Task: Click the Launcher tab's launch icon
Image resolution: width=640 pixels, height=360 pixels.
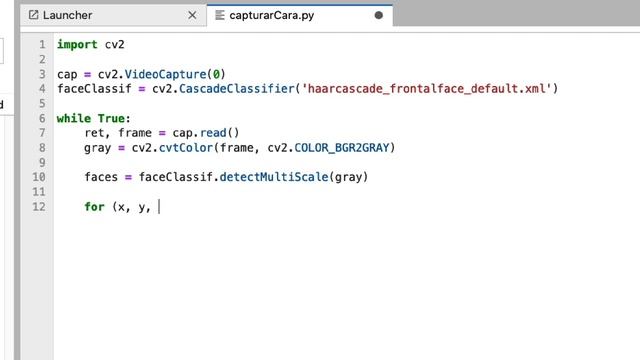Action: (x=33, y=15)
